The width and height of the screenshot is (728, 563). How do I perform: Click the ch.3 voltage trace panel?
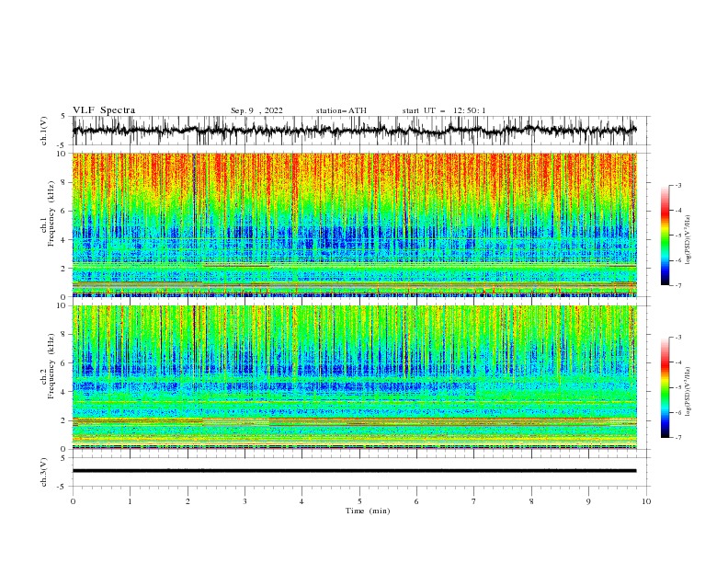point(354,471)
